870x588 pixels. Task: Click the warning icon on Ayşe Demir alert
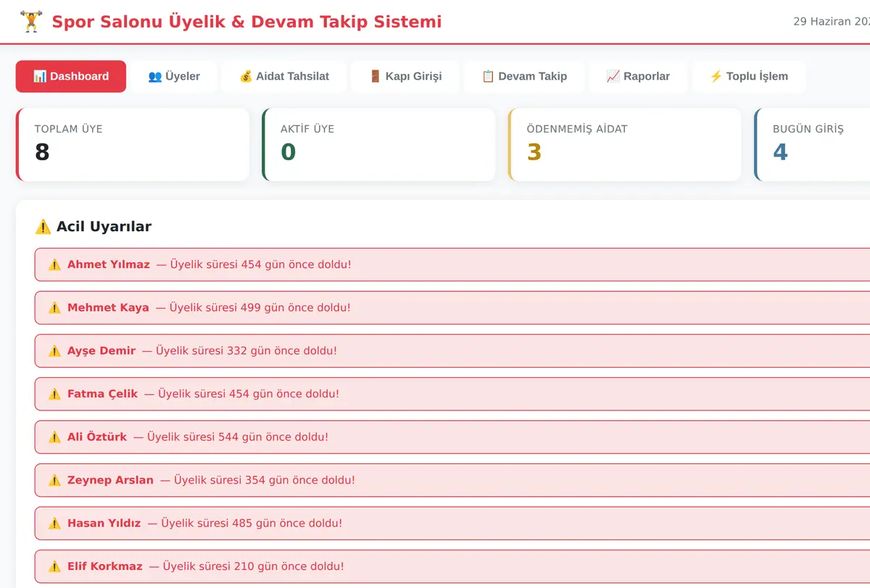(x=54, y=351)
